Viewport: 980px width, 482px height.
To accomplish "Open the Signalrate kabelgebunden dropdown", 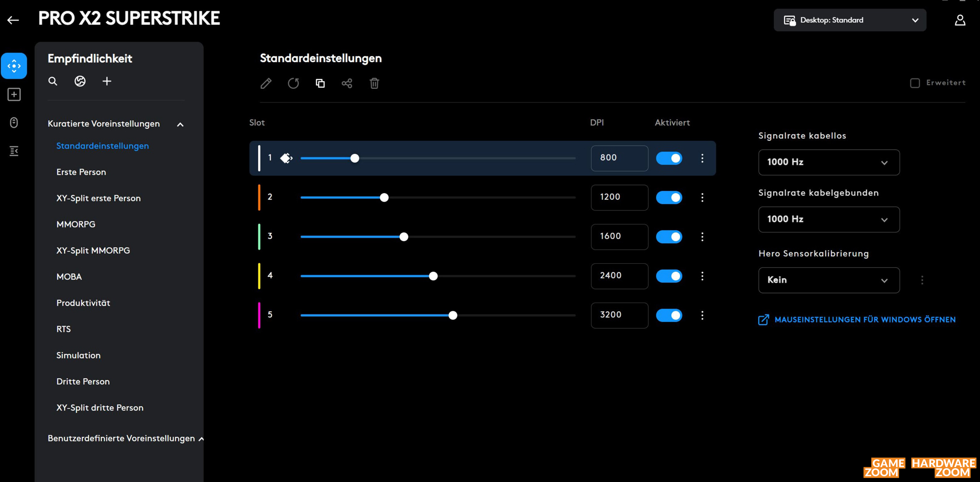I will click(x=829, y=219).
